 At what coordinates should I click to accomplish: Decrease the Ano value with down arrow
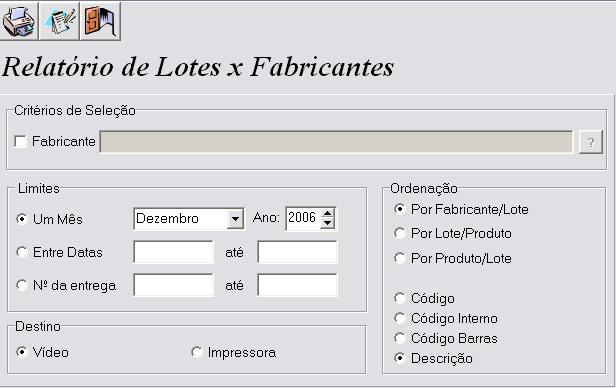(328, 223)
